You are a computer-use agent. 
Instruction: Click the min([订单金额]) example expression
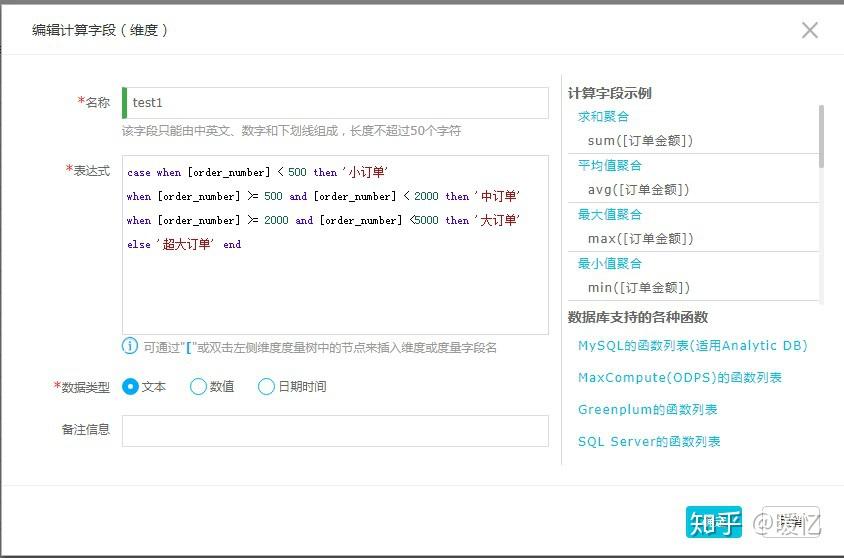pos(639,287)
